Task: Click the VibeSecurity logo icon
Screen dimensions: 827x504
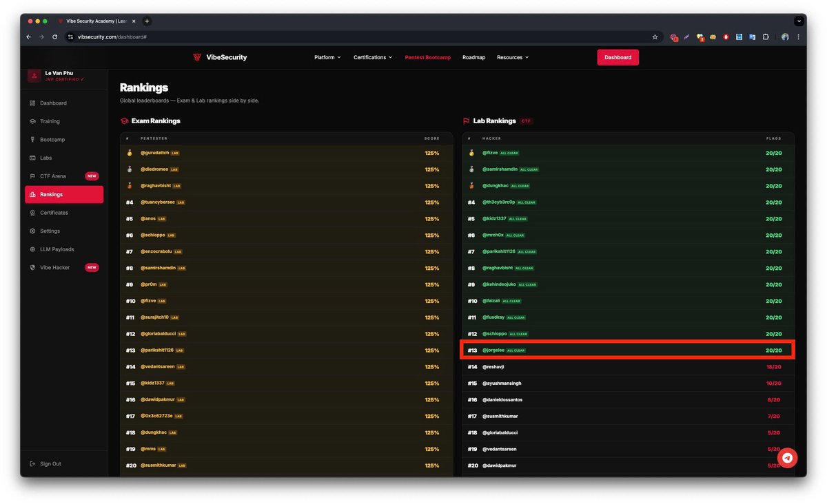Action: click(197, 58)
